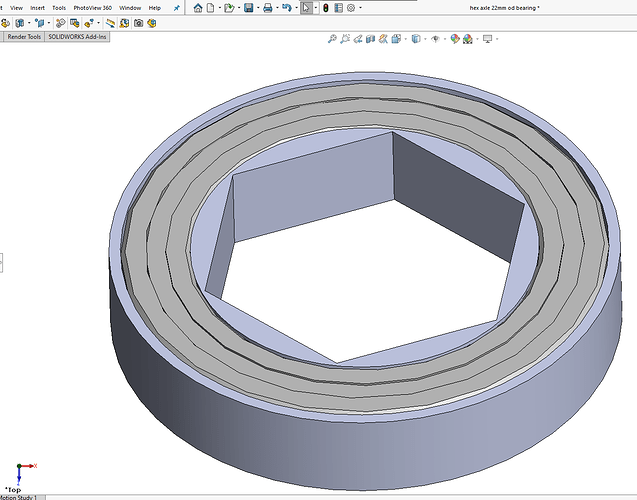Click the Print icon
This screenshot has height=500, width=637.
pos(268,8)
